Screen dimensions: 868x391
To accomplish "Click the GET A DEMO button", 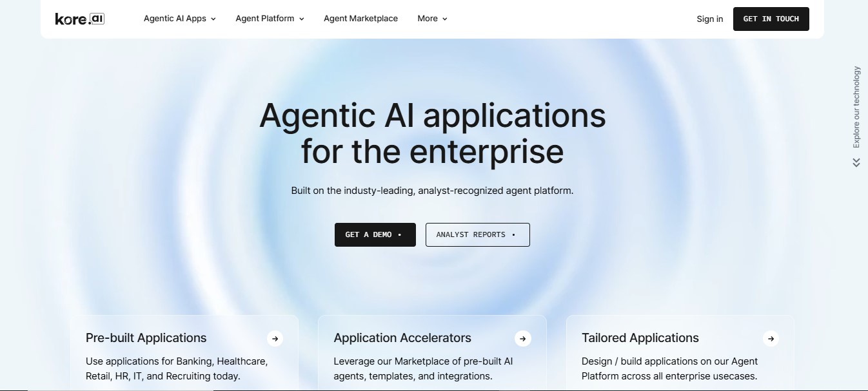I will click(375, 234).
